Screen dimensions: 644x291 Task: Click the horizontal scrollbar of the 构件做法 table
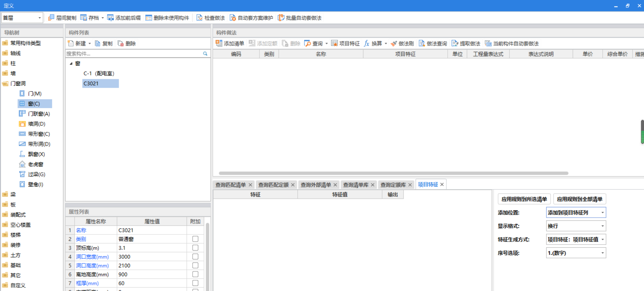(393, 173)
